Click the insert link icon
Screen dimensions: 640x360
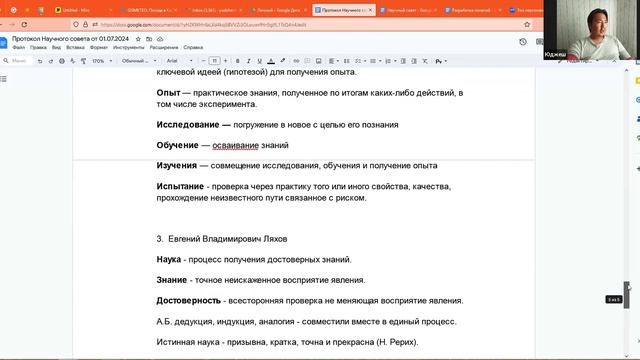[296, 61]
